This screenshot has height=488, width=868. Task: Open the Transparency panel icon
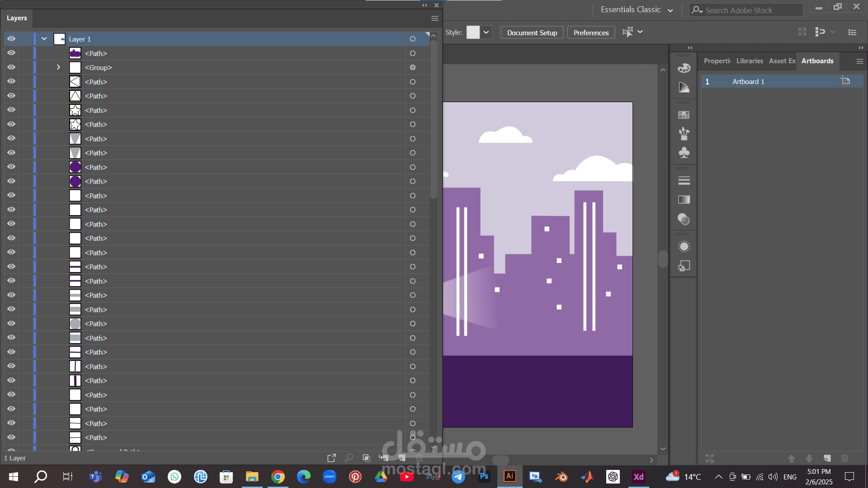pyautogui.click(x=684, y=220)
